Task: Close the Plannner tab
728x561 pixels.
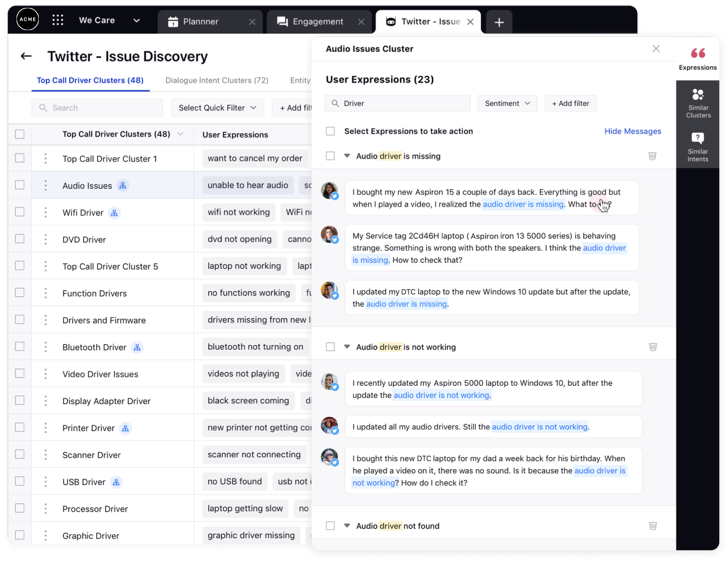Action: click(x=252, y=22)
